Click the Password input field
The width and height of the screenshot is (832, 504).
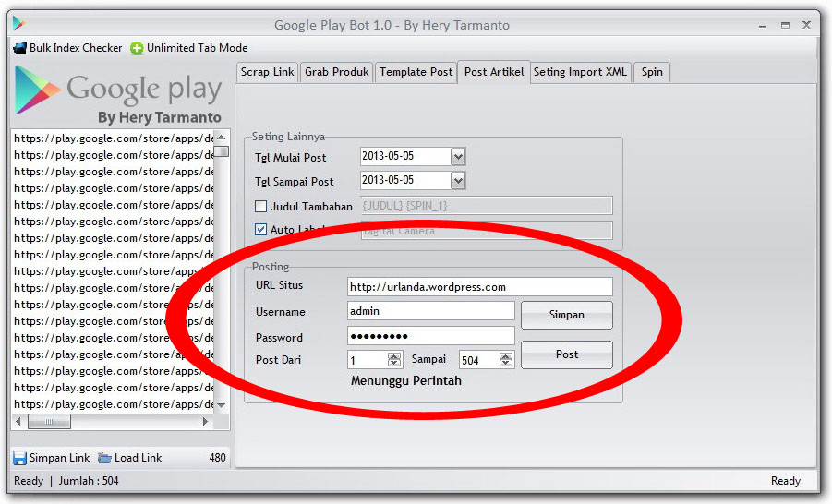click(x=431, y=336)
